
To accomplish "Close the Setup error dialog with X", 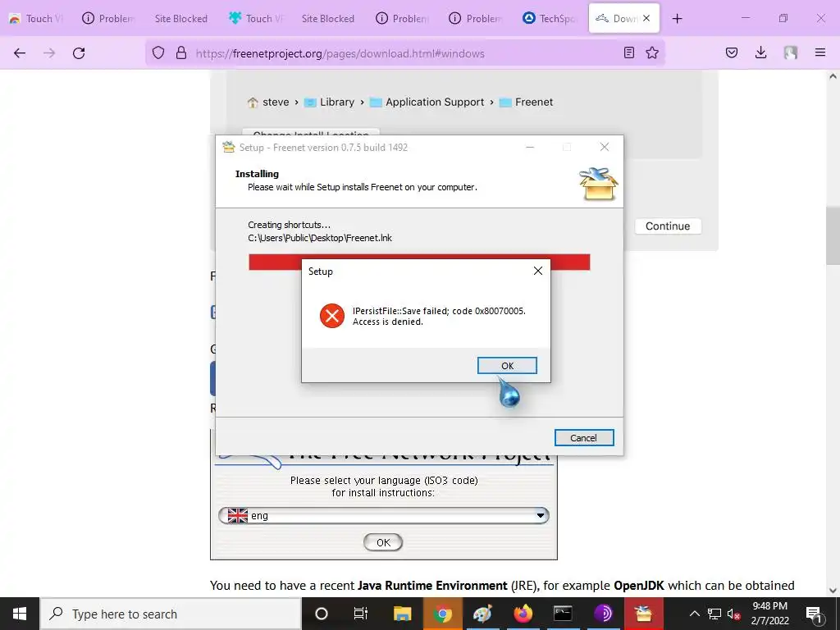I will pyautogui.click(x=538, y=271).
